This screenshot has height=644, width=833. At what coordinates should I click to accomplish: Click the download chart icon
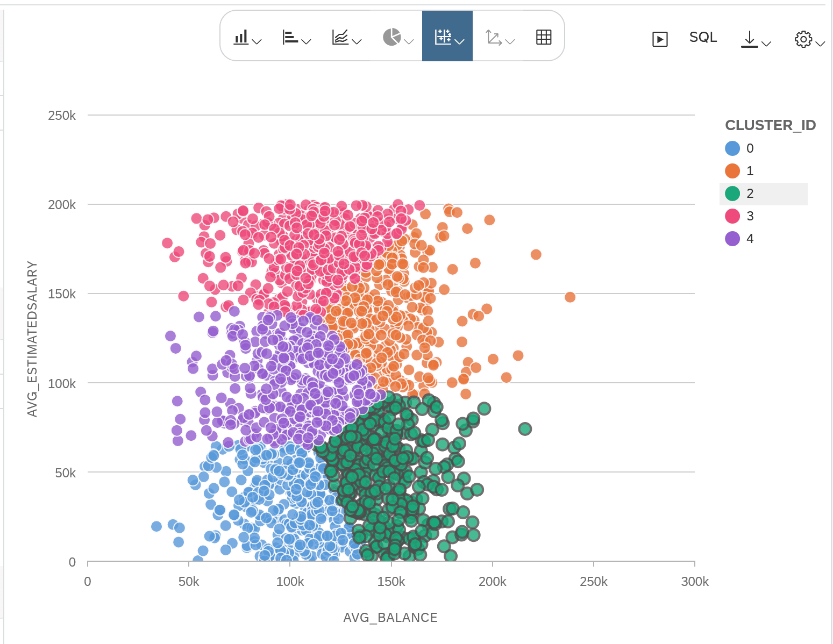coord(749,39)
